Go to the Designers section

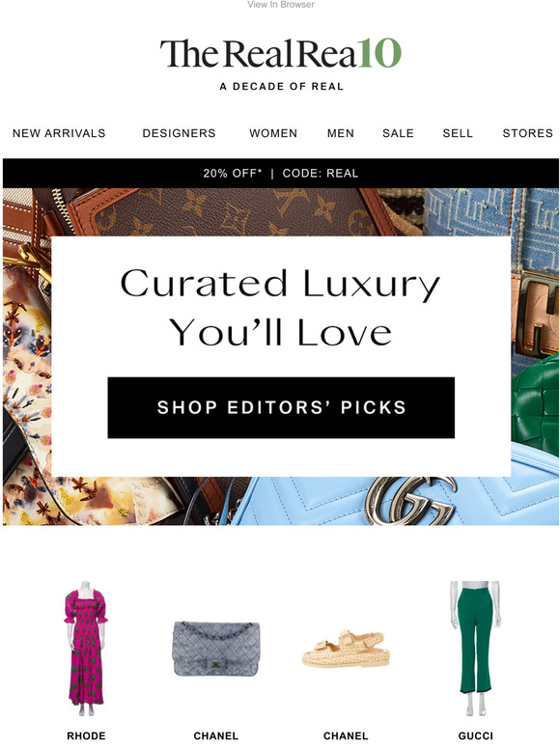179,133
